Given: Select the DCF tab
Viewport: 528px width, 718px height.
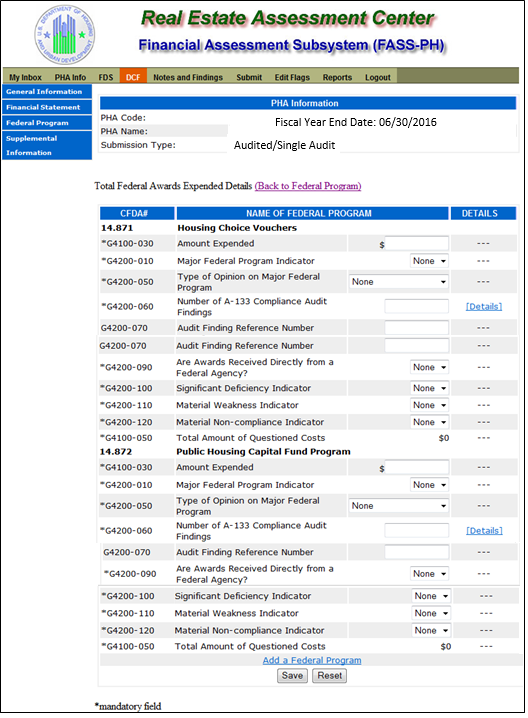Looking at the screenshot, I should (133, 76).
